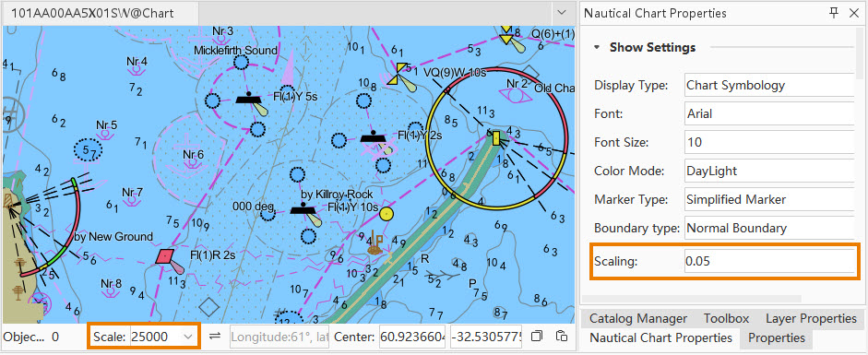This screenshot has width=868, height=355.
Task: Click the yellow circle buoy near Killroy Rock
Action: point(386,214)
